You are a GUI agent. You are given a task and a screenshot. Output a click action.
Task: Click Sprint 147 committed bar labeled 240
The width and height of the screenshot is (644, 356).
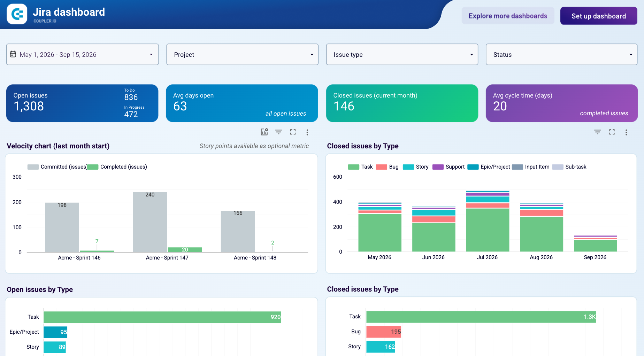[x=150, y=222]
